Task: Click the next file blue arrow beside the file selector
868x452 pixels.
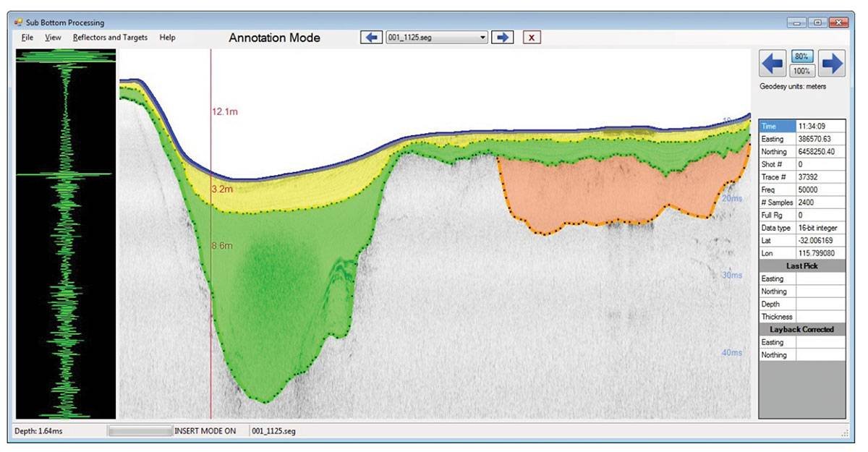Action: [x=502, y=38]
